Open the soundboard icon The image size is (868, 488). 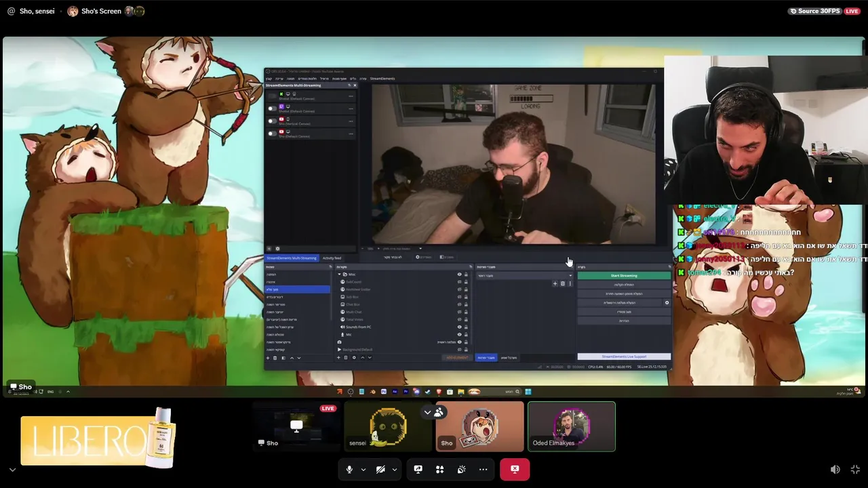click(x=462, y=469)
